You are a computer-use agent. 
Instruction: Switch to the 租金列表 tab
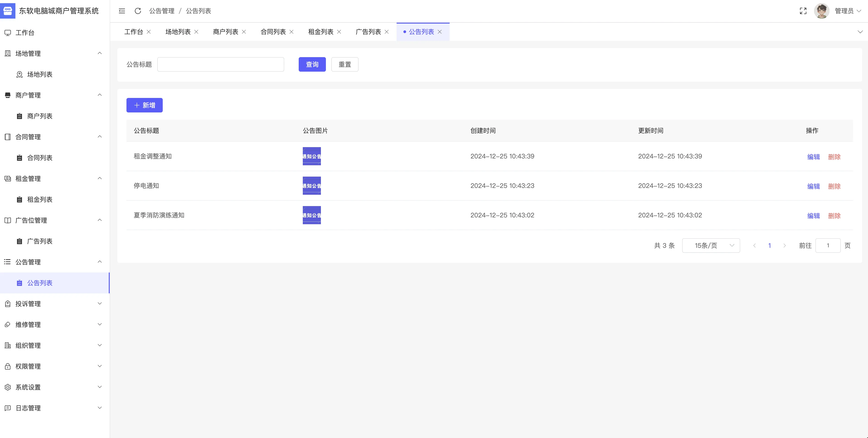tap(320, 32)
